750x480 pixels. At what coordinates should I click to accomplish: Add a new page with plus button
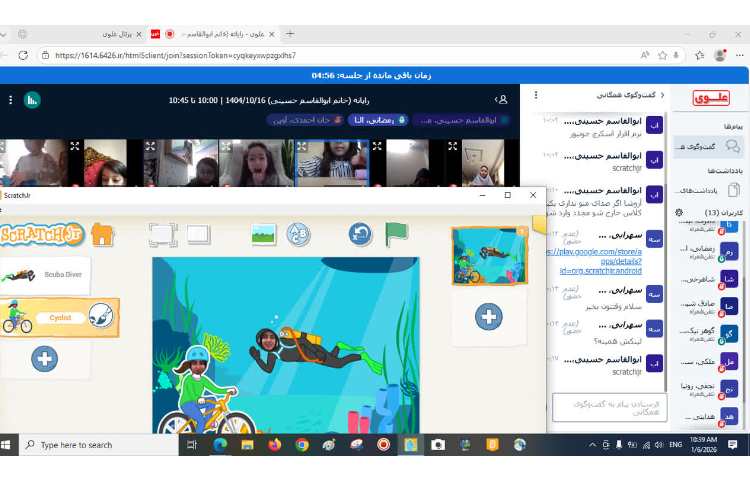pyautogui.click(x=488, y=316)
